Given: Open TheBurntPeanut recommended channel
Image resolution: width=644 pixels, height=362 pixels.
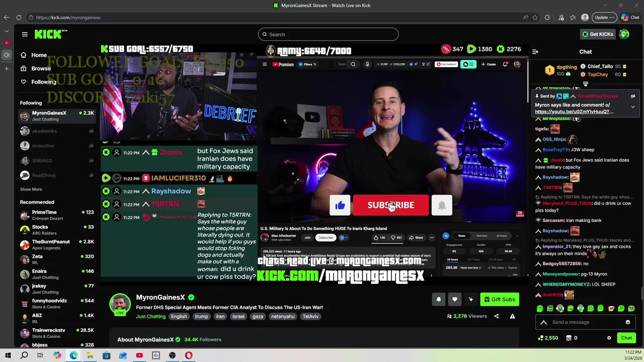Looking at the screenshot, I should point(57,244).
